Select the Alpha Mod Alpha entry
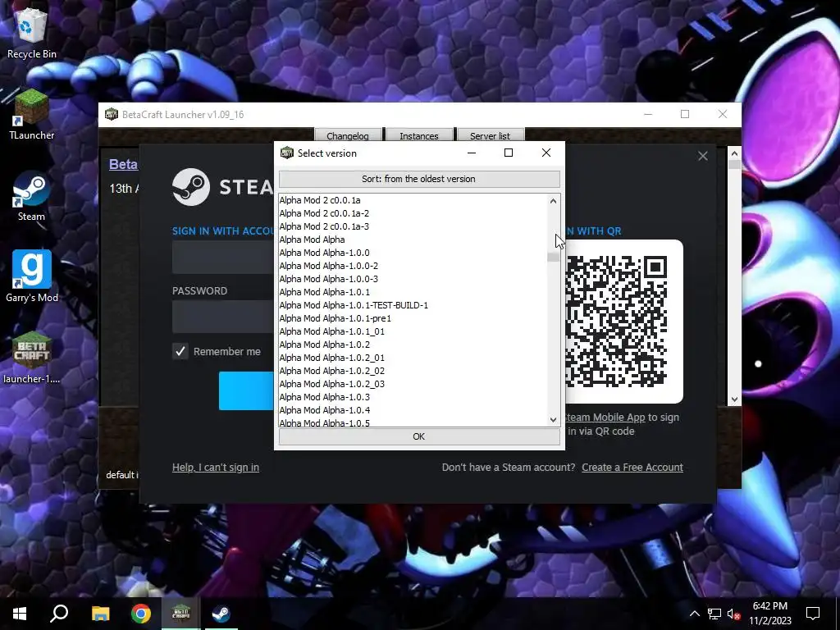Screen dimensions: 840x630 point(413,240)
